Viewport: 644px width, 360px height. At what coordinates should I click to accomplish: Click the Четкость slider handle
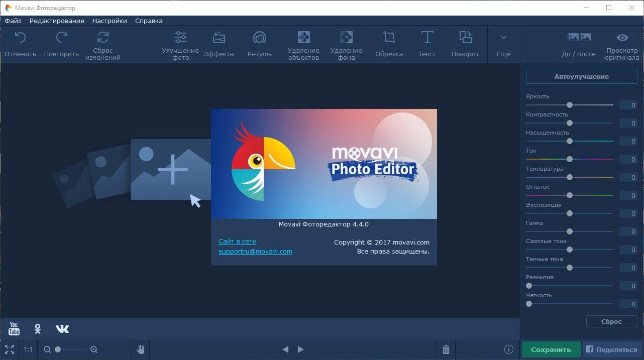pyautogui.click(x=529, y=304)
